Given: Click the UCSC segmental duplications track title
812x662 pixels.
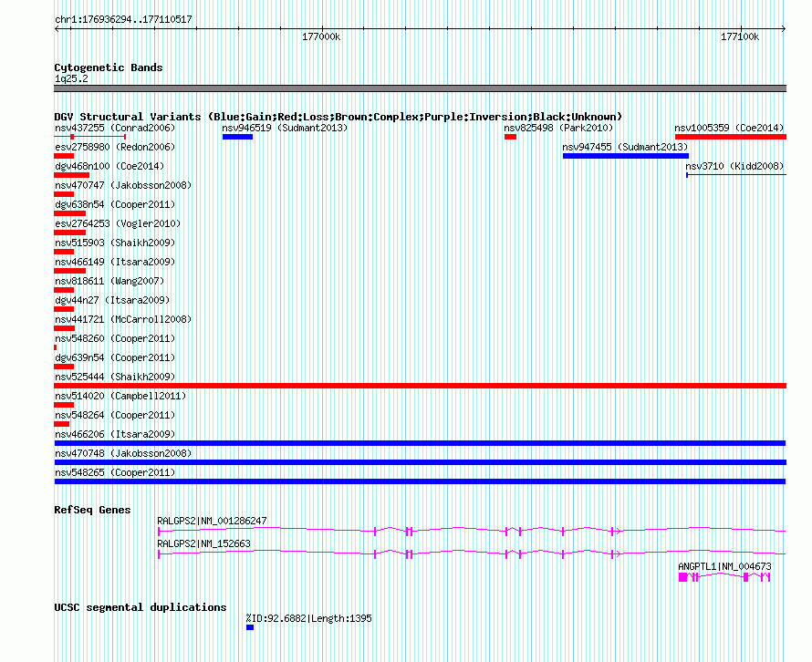Looking at the screenshot, I should point(141,607).
